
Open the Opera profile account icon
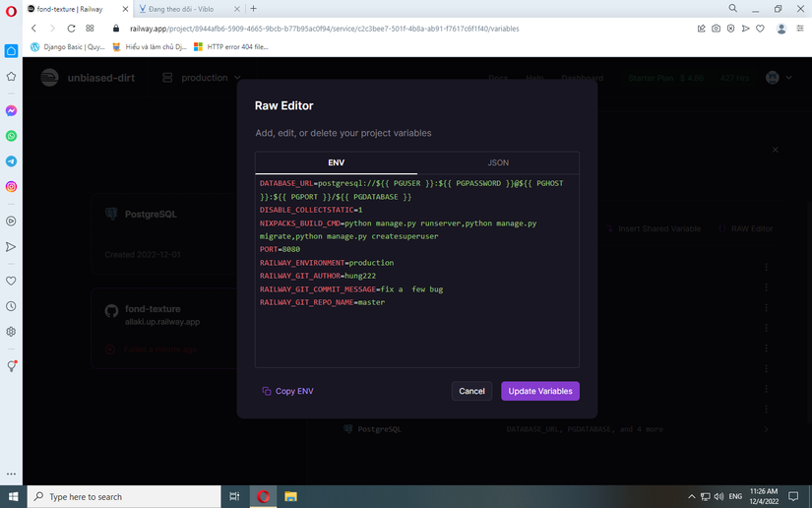coord(781,29)
